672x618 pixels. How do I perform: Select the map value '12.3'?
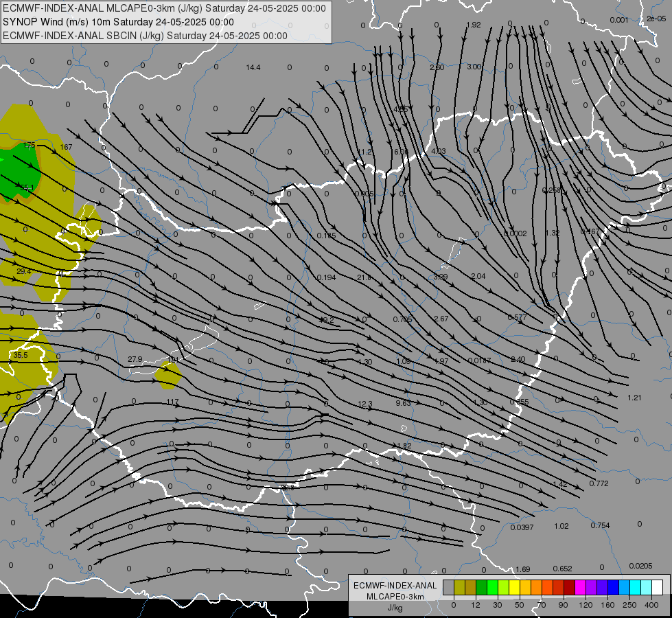tap(365, 404)
